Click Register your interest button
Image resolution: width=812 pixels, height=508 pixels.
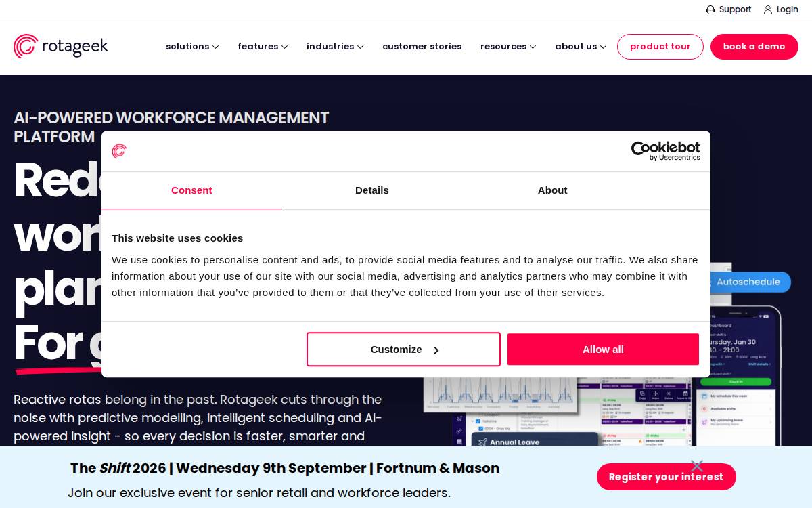point(667,477)
